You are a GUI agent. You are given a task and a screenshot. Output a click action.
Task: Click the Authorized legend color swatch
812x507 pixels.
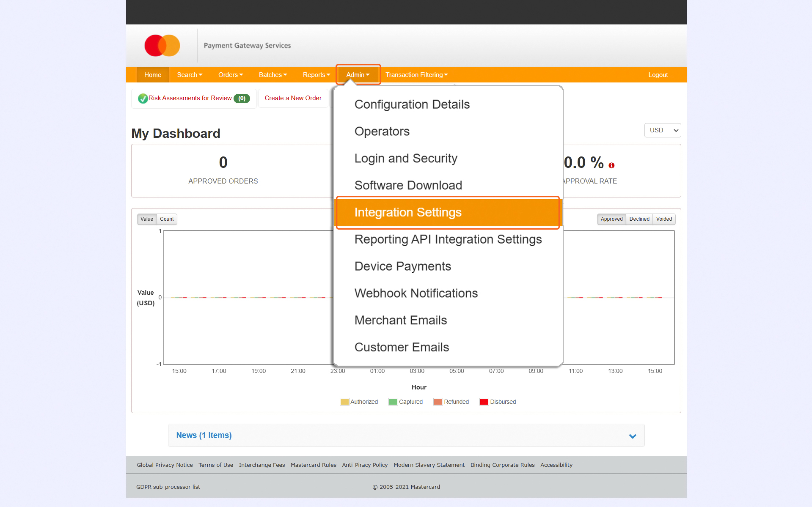344,402
